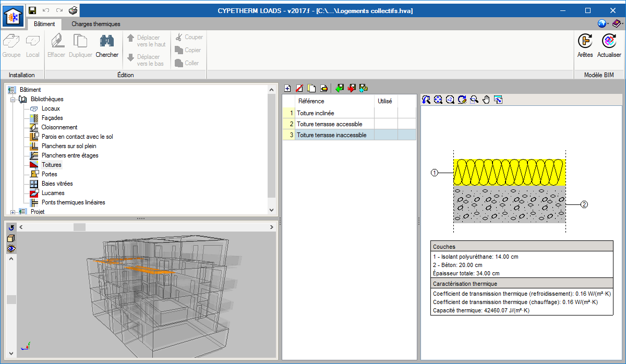This screenshot has height=364, width=626.
Task: Add a new roof element with plus icon
Action: pyautogui.click(x=287, y=88)
